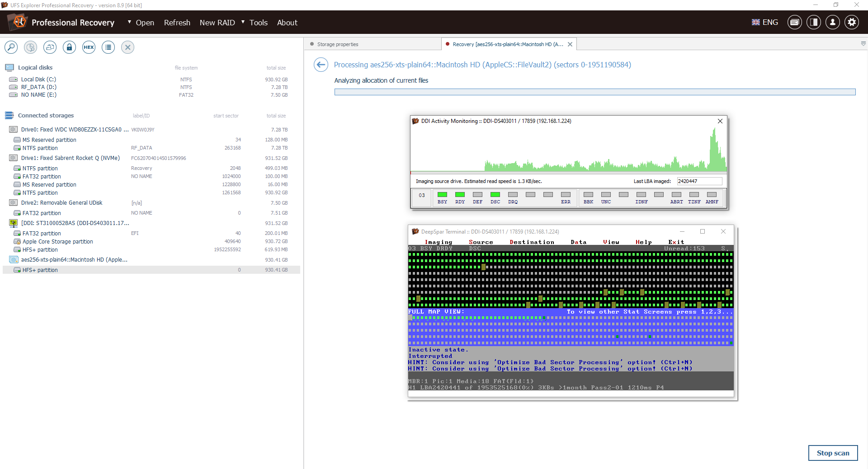Click the padlock decrypt storage icon
The width and height of the screenshot is (868, 469).
click(x=69, y=47)
